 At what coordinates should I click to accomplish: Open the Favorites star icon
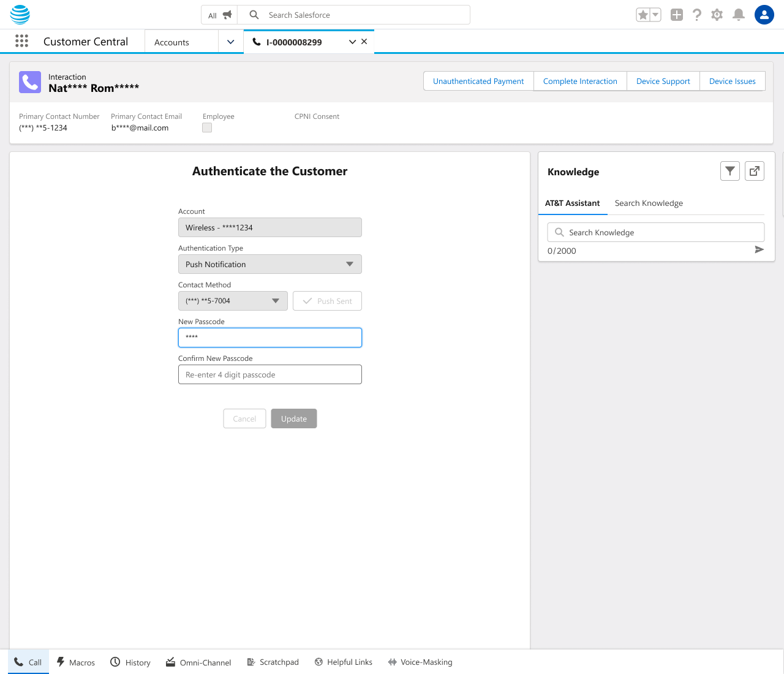point(643,15)
